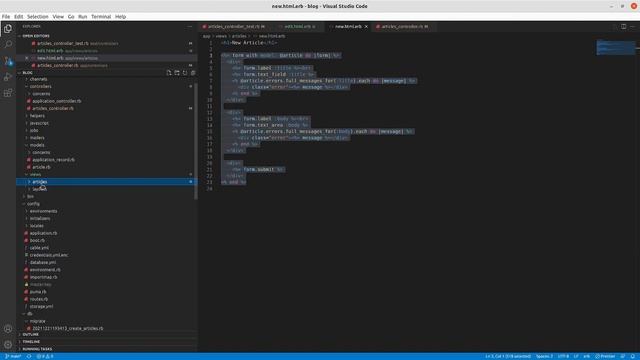Open the Help menu
Screen dimensions: 640x360
click(x=120, y=17)
